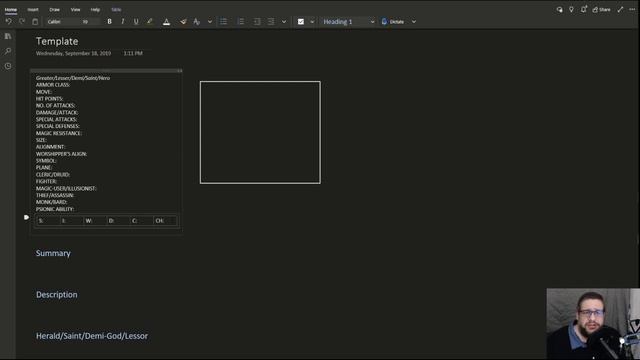Toggle the To Do checkbox tag
The image size is (640, 360).
pos(301,22)
